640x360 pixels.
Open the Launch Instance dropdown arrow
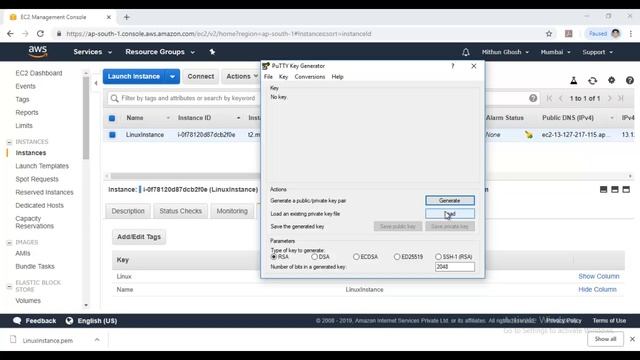pyautogui.click(x=172, y=76)
